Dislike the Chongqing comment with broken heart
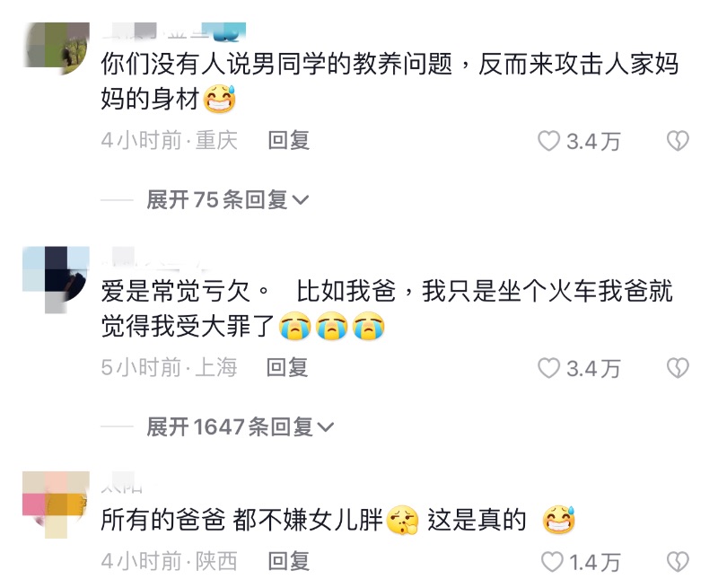Viewport: 718px width, 588px height. (678, 141)
